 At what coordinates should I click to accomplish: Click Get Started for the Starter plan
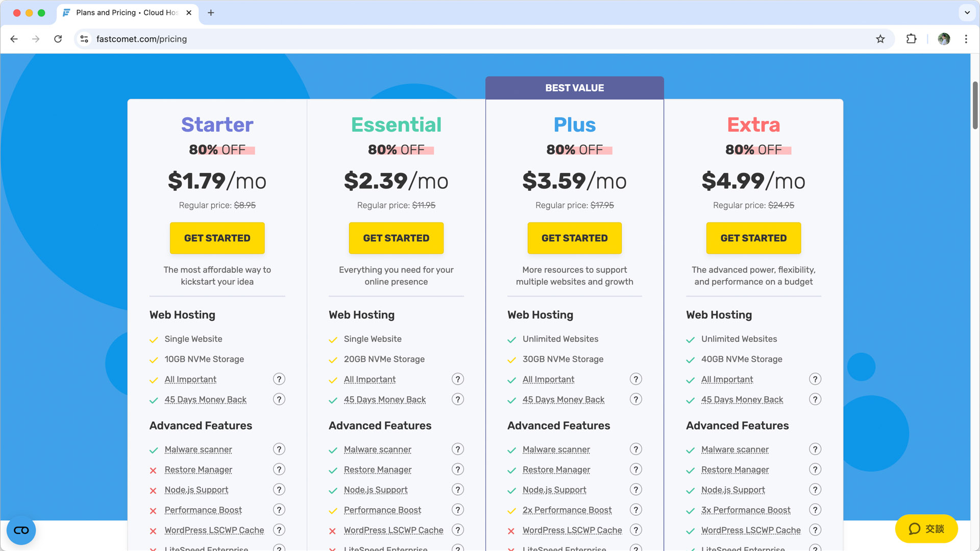point(217,238)
